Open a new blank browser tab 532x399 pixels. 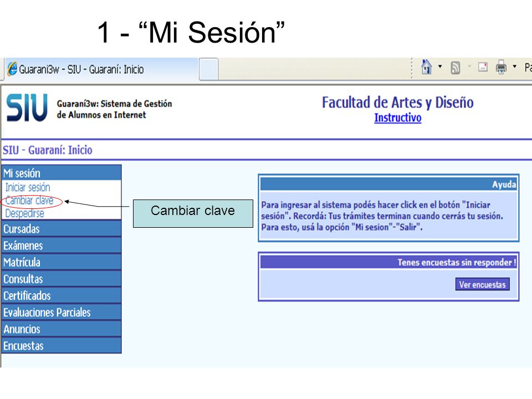[x=209, y=69]
